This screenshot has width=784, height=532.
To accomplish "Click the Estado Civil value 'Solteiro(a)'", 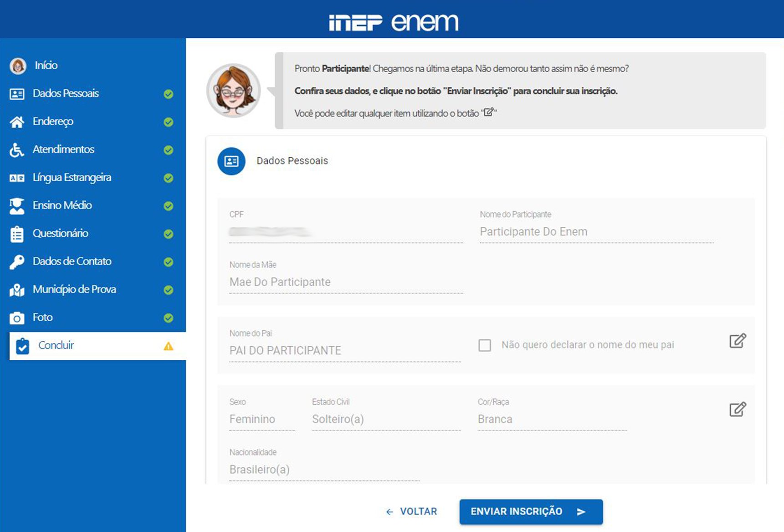I will 338,419.
